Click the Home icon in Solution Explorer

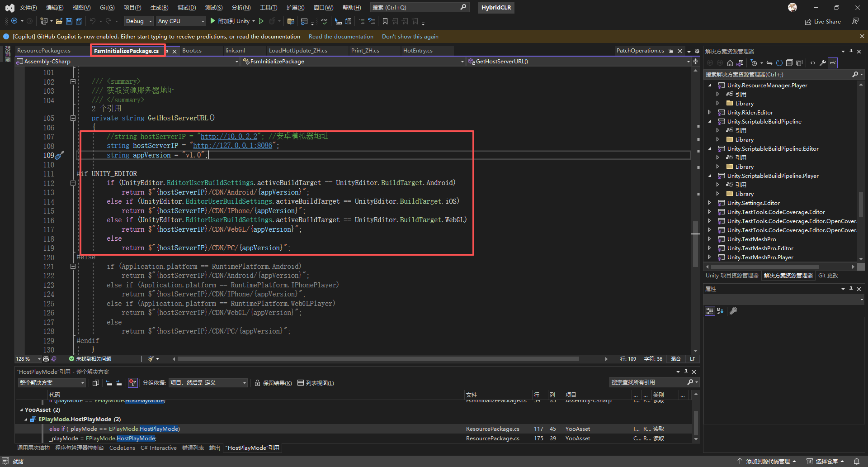pyautogui.click(x=730, y=63)
